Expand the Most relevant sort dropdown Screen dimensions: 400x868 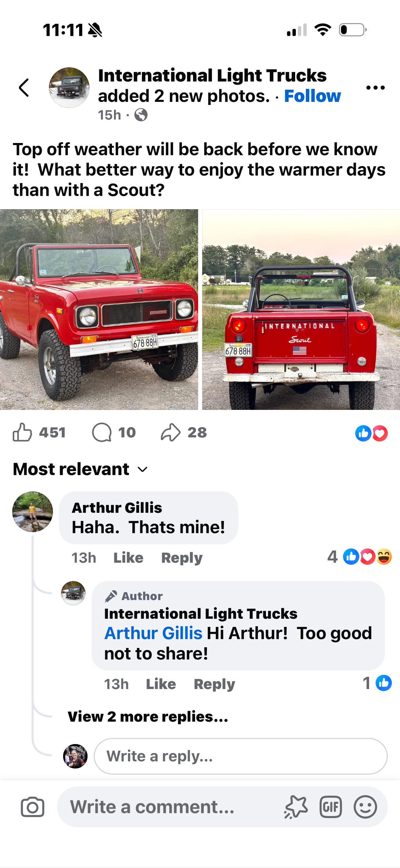click(x=80, y=469)
